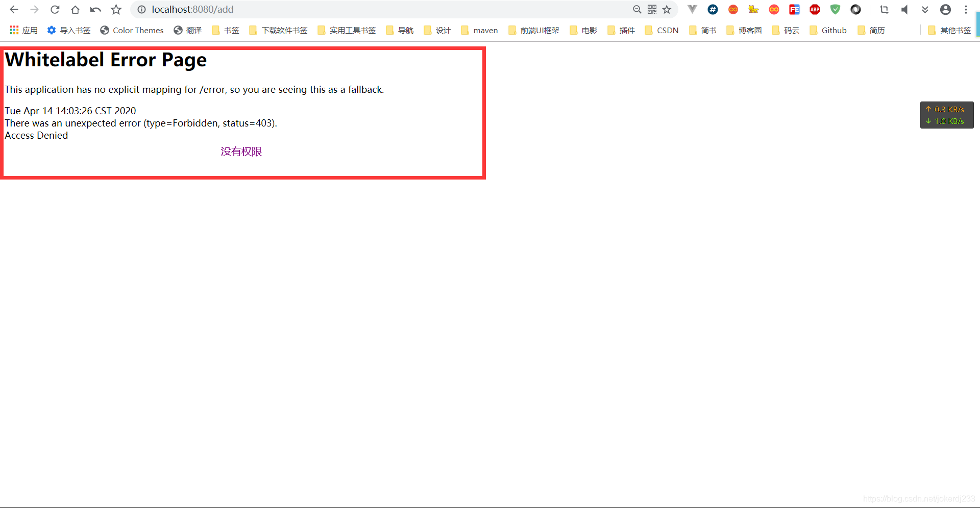Open the Vue devtools extension
The height and width of the screenshot is (508, 980).
point(693,9)
